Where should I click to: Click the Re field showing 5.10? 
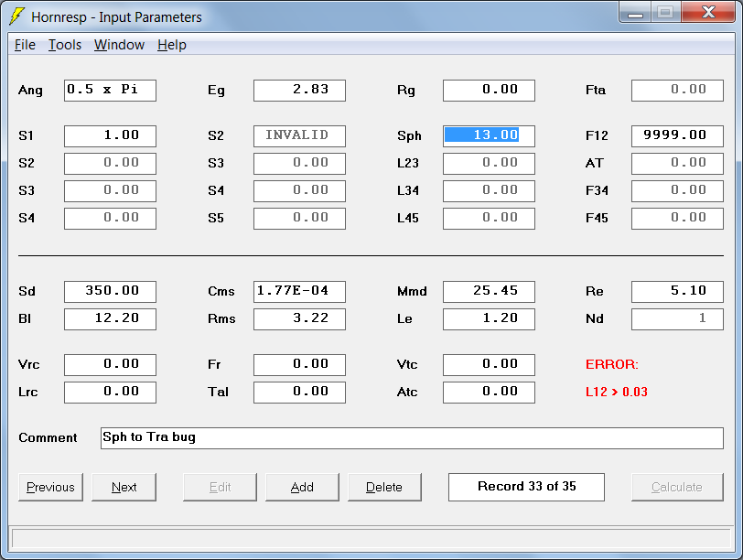click(678, 292)
